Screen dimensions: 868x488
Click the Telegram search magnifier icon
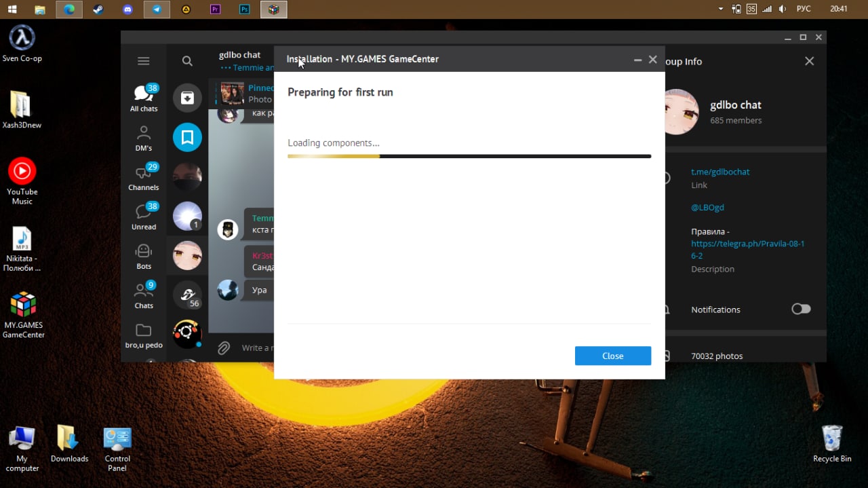pos(187,61)
